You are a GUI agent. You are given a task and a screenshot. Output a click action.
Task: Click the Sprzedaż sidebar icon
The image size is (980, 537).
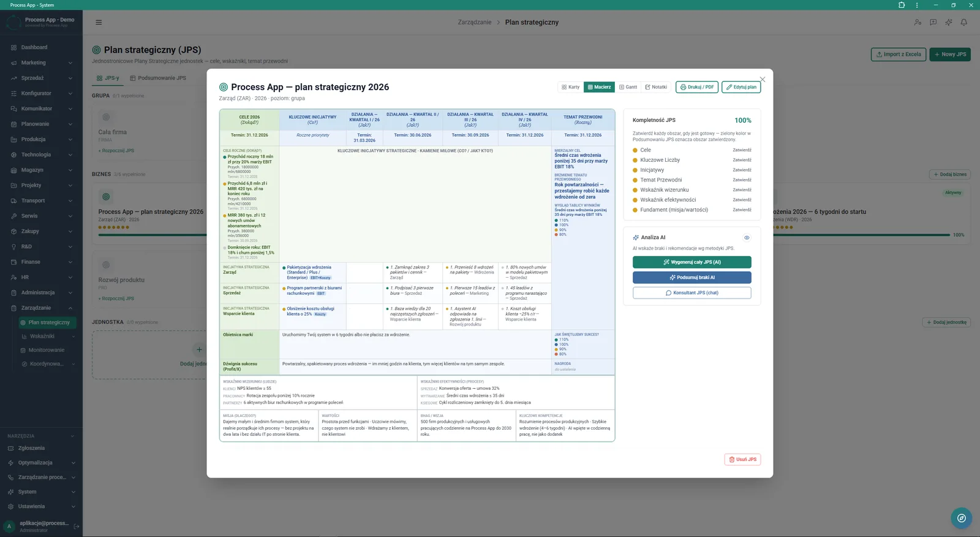(13, 78)
